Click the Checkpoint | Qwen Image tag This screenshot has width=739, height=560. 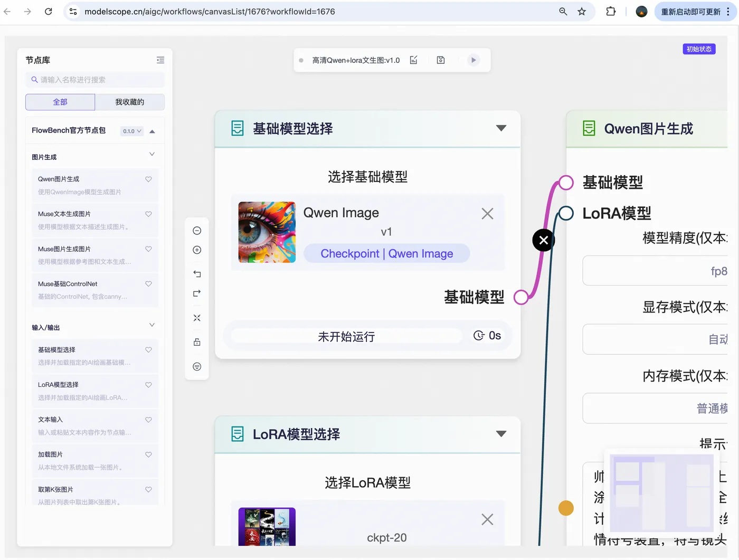pos(387,253)
